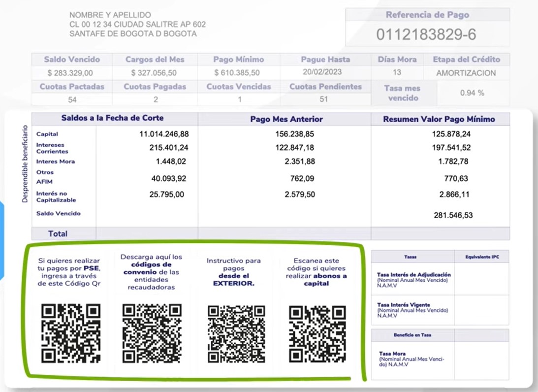This screenshot has width=538, height=392.
Task: Click the Tasa mes vencido 0.94 % value
Action: (472, 93)
